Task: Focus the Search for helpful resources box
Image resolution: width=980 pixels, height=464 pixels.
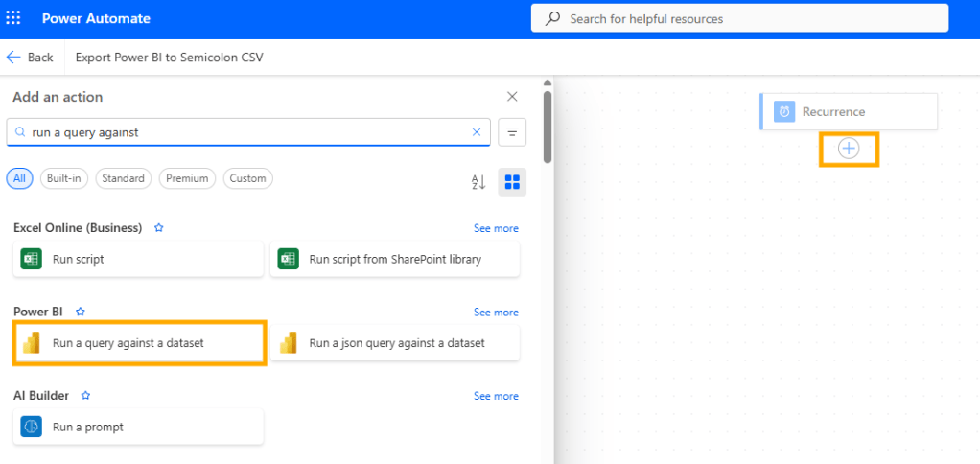Action: tap(739, 19)
